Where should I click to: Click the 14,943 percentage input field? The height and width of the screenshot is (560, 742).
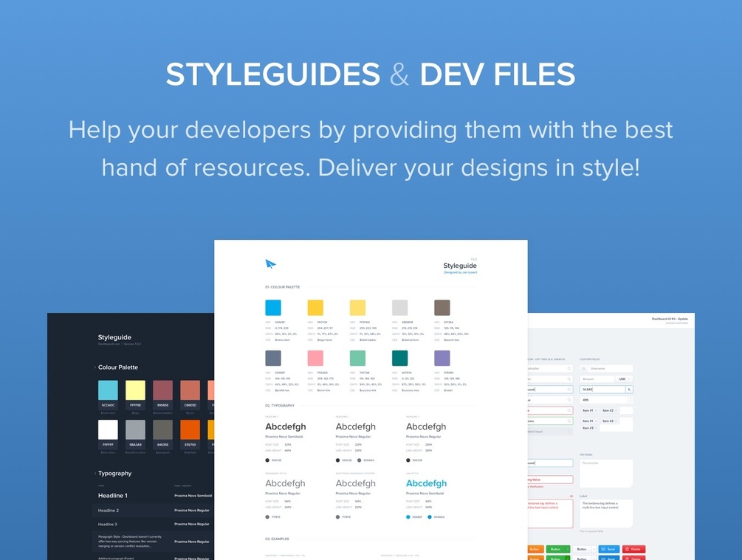[602, 390]
